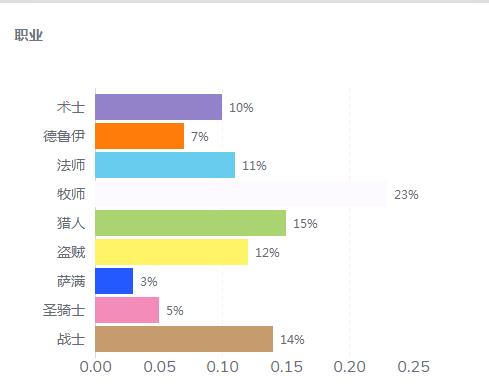This screenshot has height=390, width=489.
Task: Click the 0.00 axis tick label
Action: (95, 367)
